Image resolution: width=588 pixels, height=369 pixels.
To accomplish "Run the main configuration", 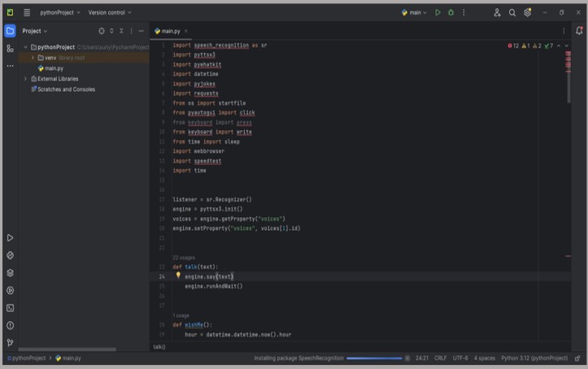I will (438, 13).
